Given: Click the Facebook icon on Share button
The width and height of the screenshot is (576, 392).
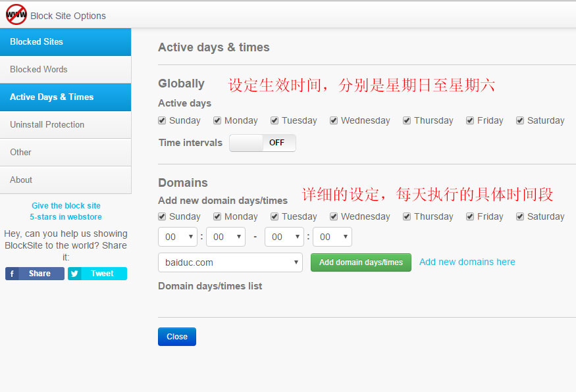Looking at the screenshot, I should click(12, 274).
